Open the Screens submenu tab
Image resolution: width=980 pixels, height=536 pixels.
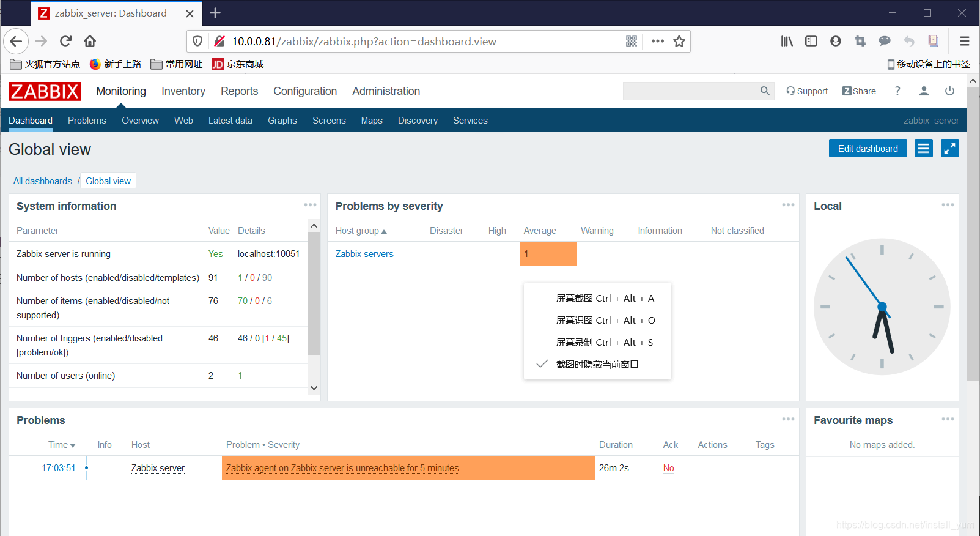tap(329, 121)
